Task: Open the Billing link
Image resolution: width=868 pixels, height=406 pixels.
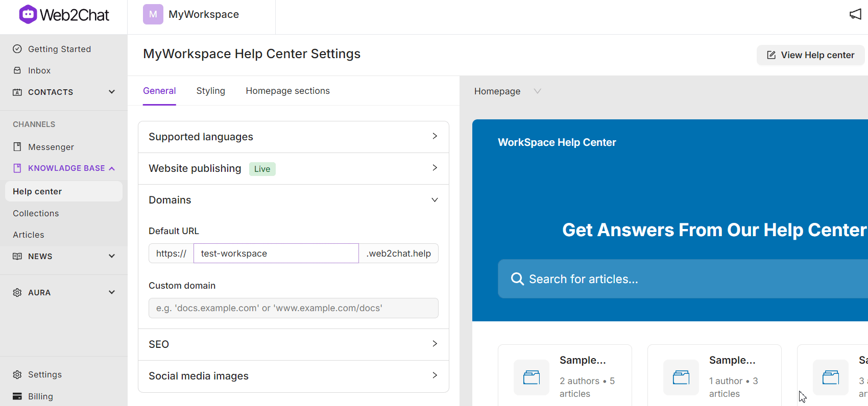Action: tap(40, 396)
